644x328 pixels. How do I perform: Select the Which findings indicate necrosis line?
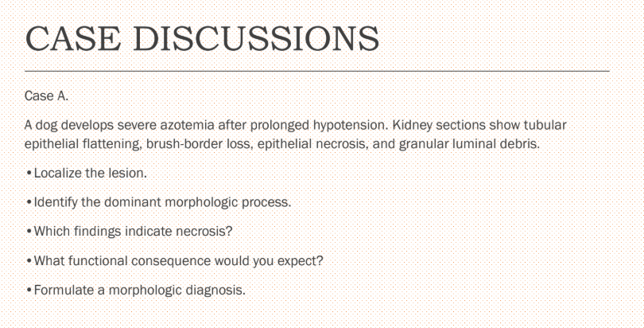(129, 232)
